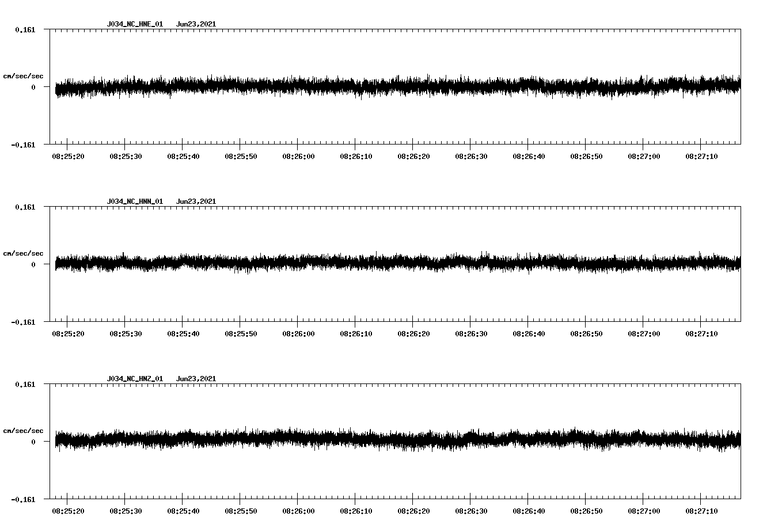Select the 08:25:40 label under HNN plot
Image resolution: width=782 pixels, height=532 pixels.
183,333
